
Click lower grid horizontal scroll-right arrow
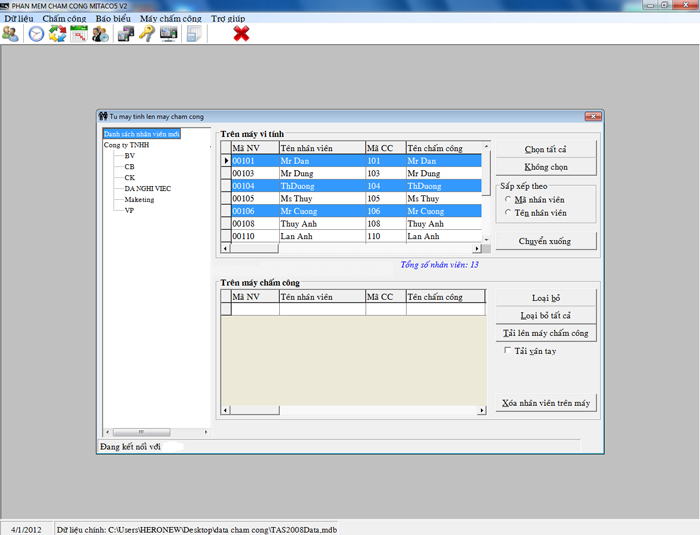tap(481, 410)
